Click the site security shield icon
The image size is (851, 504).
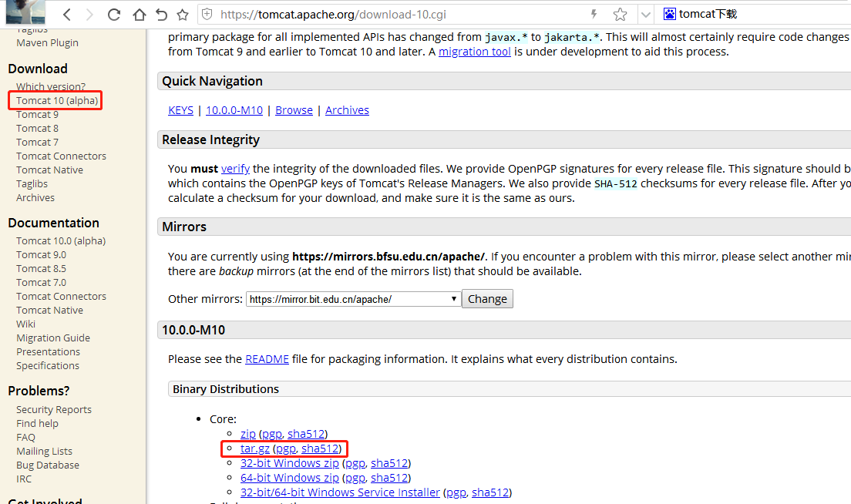click(x=207, y=15)
